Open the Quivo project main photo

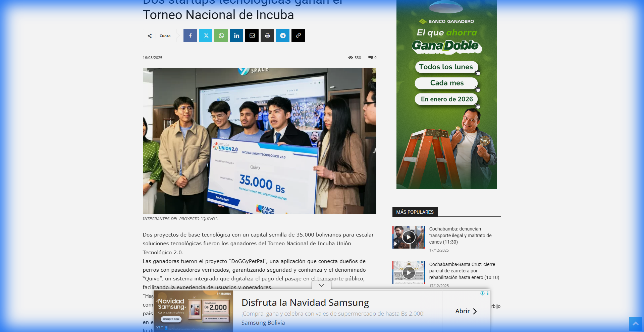(260, 141)
